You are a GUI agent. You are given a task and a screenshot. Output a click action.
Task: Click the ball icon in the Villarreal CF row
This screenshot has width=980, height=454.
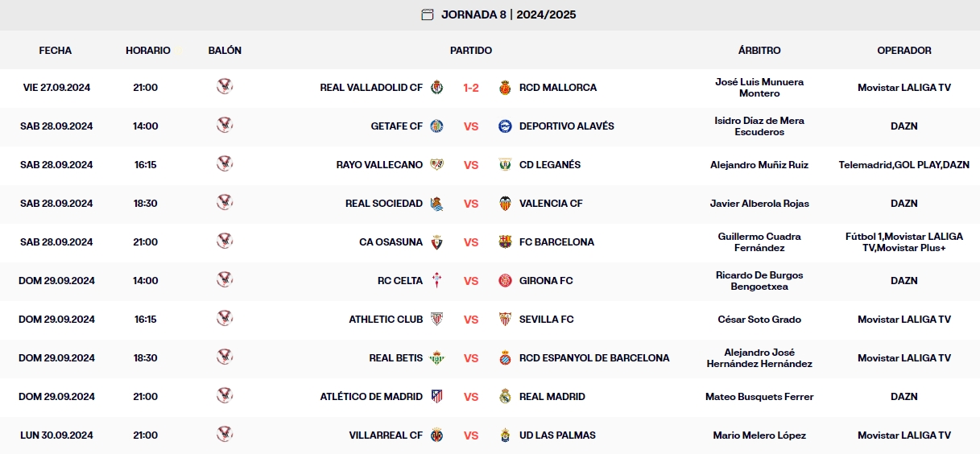(225, 434)
